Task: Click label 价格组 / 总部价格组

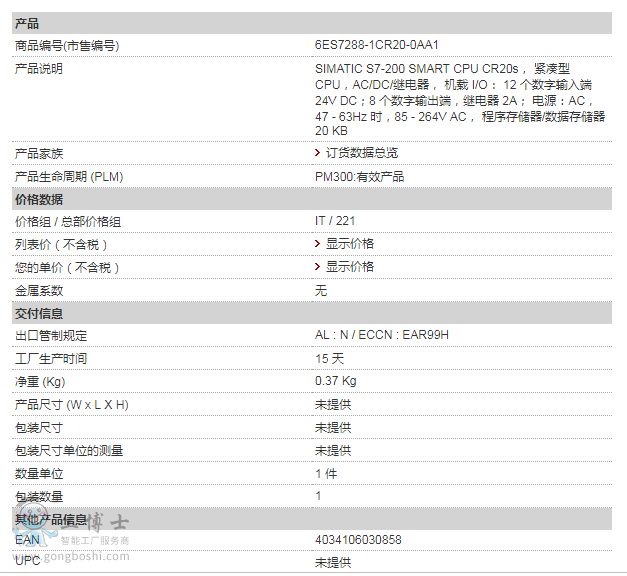Action: (x=68, y=222)
